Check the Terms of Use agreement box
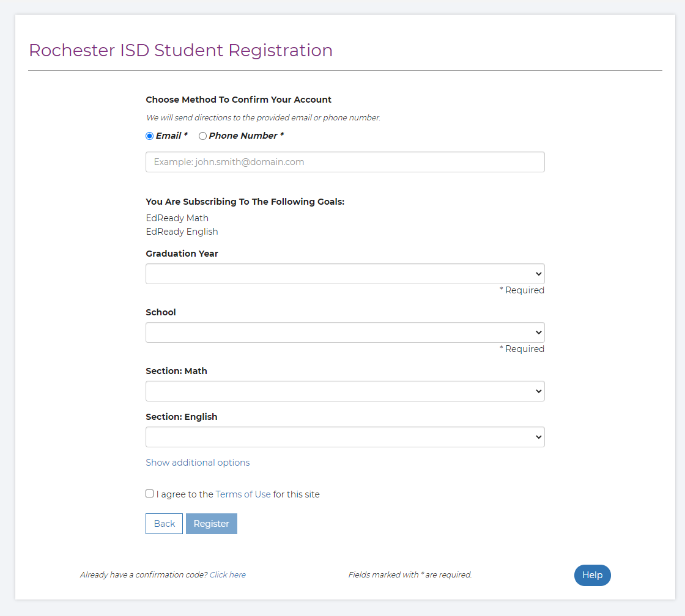 tap(149, 493)
